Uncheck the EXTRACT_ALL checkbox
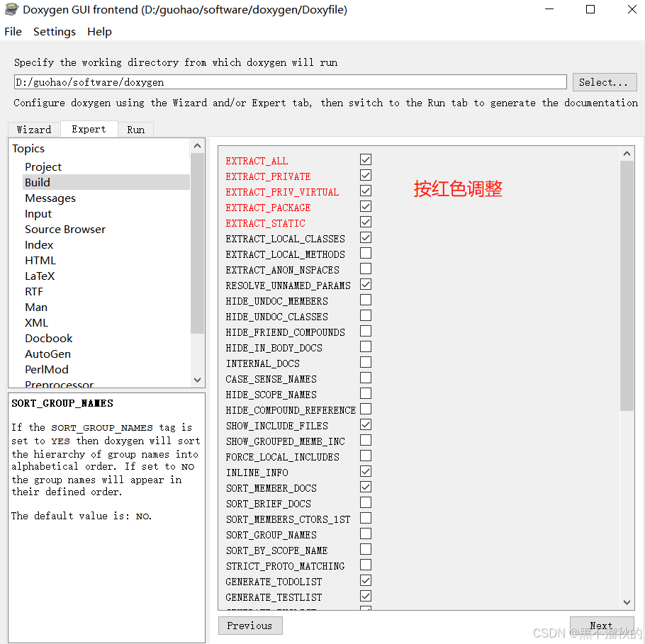 (x=366, y=159)
